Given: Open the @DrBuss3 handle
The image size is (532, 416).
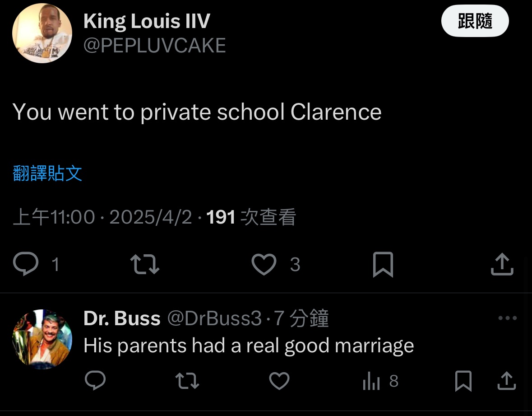Looking at the screenshot, I should pos(214,319).
